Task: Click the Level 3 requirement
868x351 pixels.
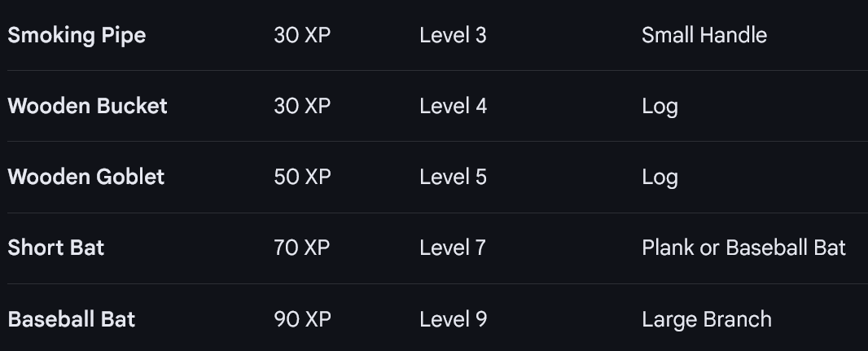Action: [453, 36]
